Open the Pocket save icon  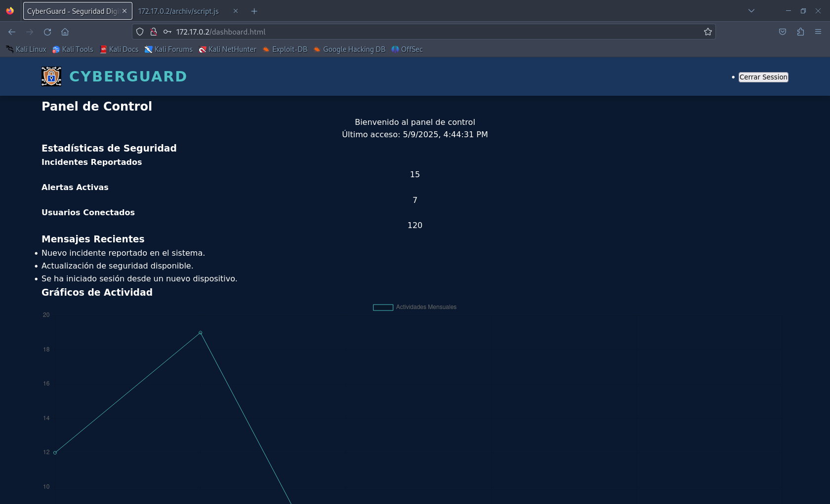click(783, 32)
